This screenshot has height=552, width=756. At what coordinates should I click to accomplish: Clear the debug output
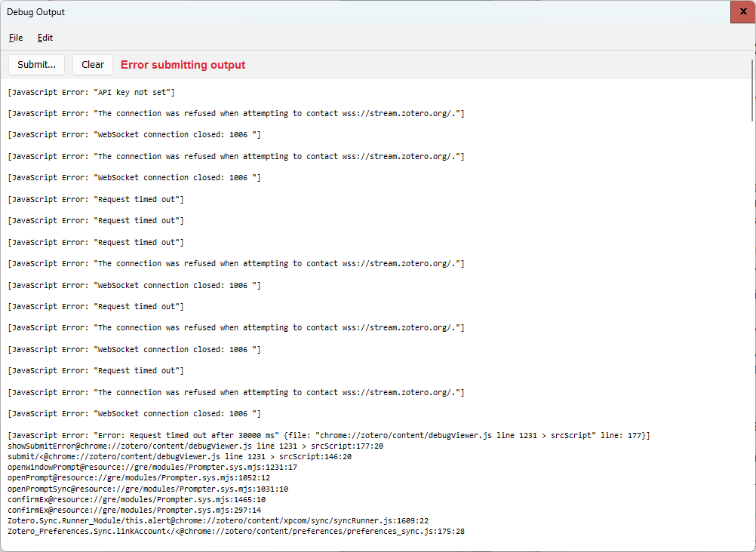(93, 65)
